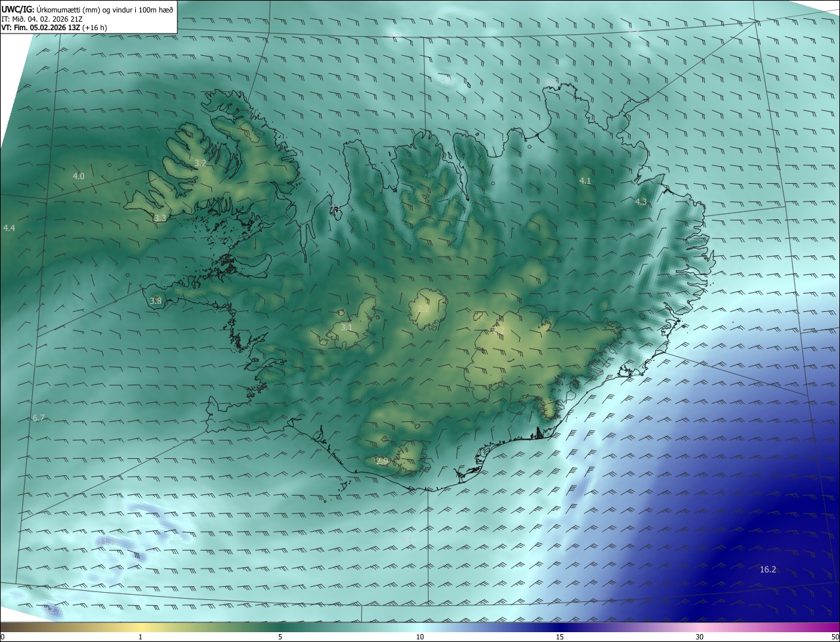Click the 15 tick on the color scale

click(560, 637)
